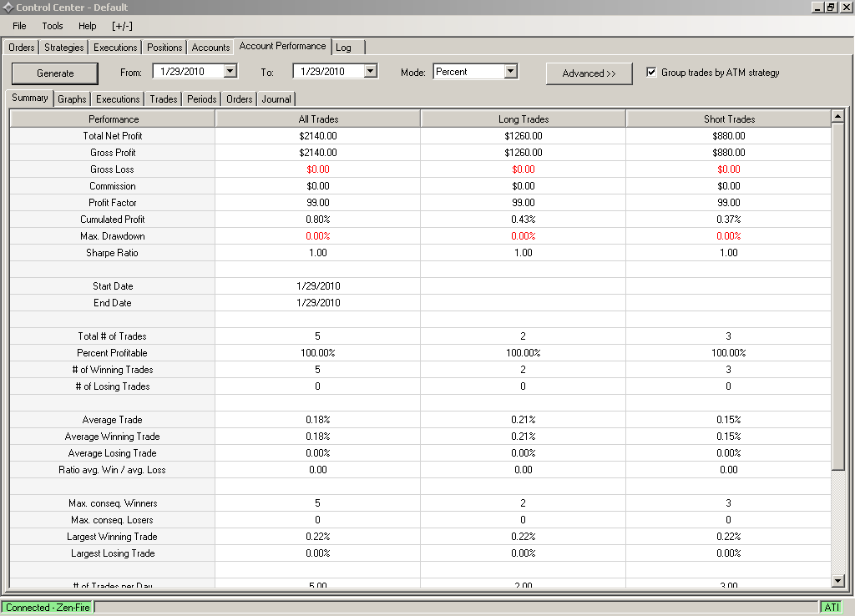Click the scrollbar up arrow
Screen dimensions: 855x616
tap(838, 115)
